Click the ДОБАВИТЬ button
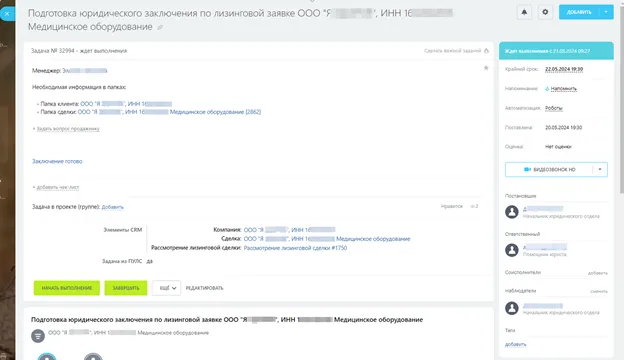This screenshot has width=624, height=360. 579,12
